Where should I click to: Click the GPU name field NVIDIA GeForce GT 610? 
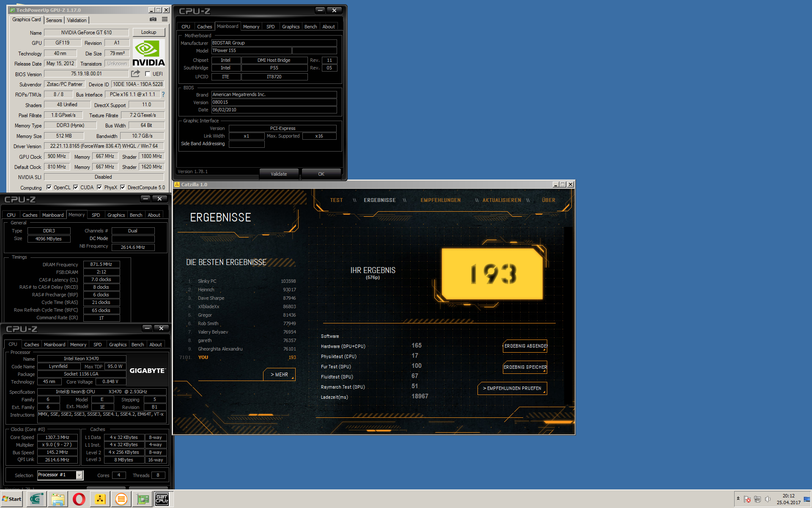[86, 33]
